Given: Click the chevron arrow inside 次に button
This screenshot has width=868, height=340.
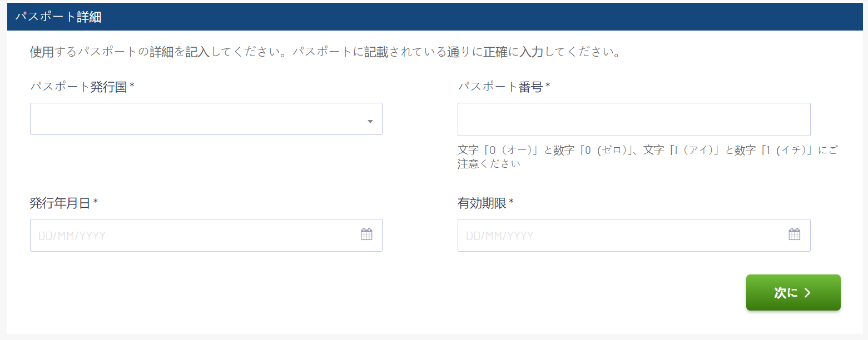Looking at the screenshot, I should tap(807, 293).
